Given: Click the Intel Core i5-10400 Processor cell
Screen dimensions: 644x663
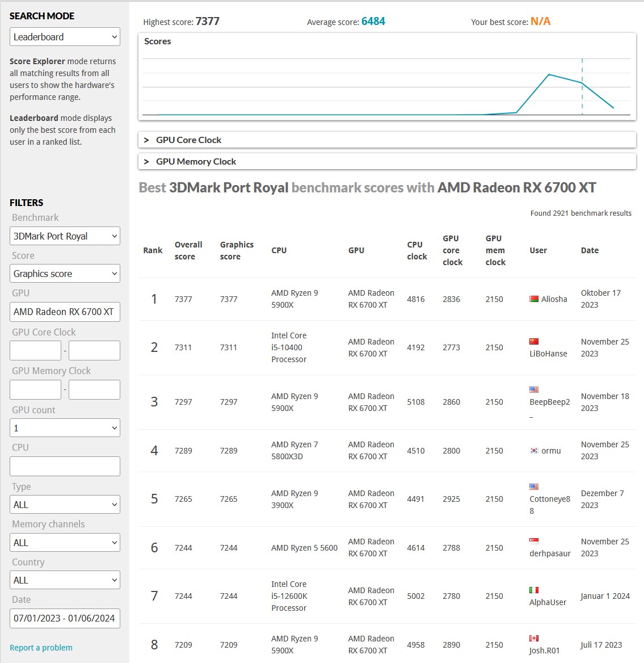Looking at the screenshot, I should pyautogui.click(x=289, y=347).
